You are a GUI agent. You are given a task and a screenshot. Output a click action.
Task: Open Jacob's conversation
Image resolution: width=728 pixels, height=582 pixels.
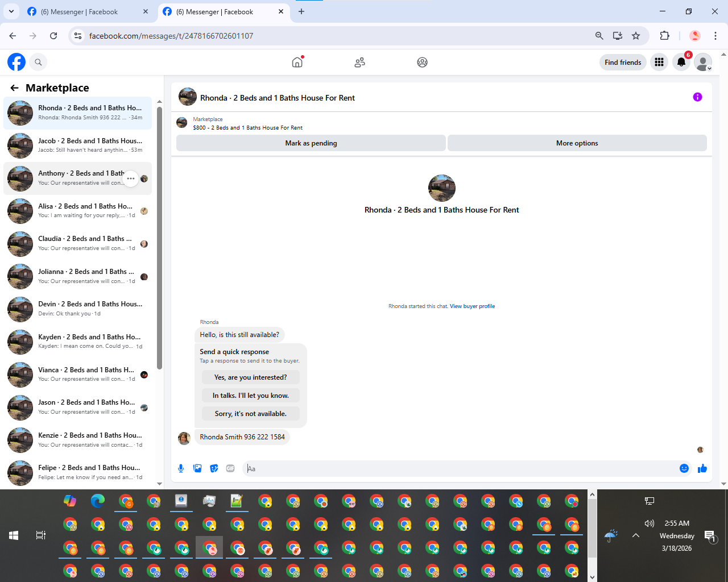[78, 145]
